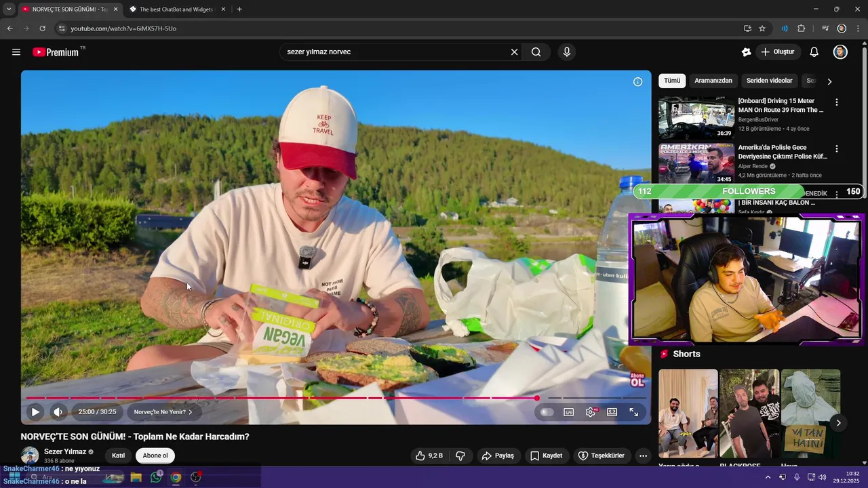Open Chrome three-dot menu
Viewport: 868px width, 488px height.
[859, 28]
